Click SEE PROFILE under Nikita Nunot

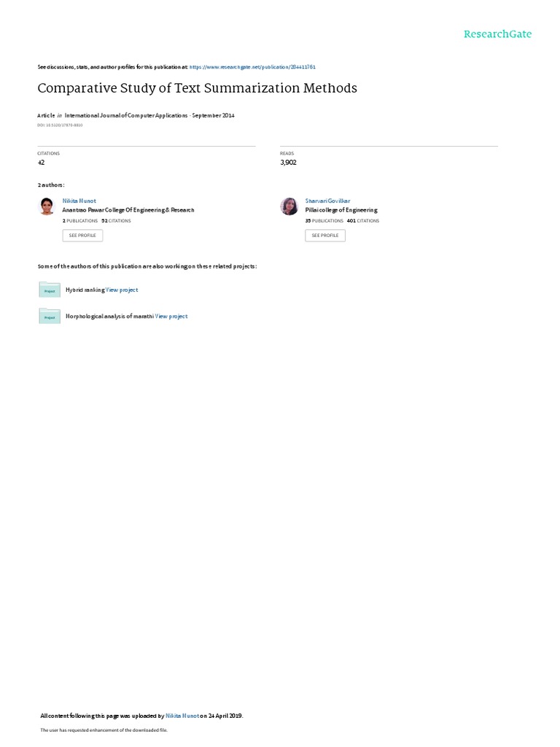coord(82,236)
